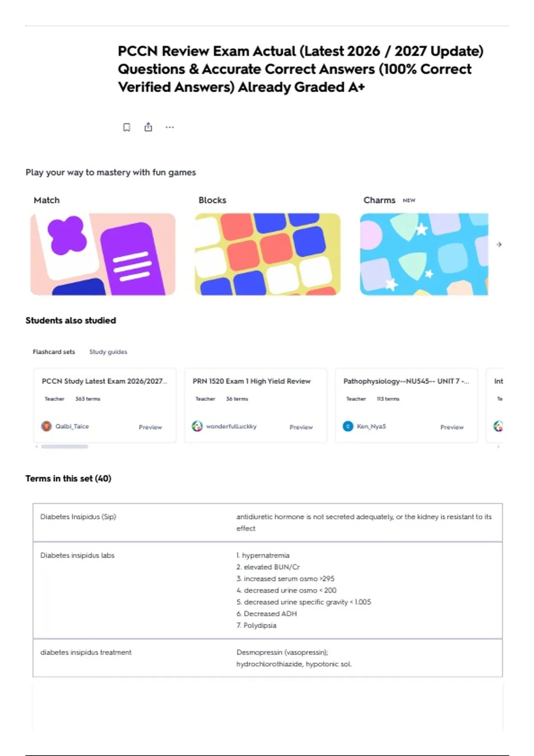Screen dimensions: 534x756
Task: Open PCCN Study Latest Exam 2026/2027 card title
Action: (105, 381)
